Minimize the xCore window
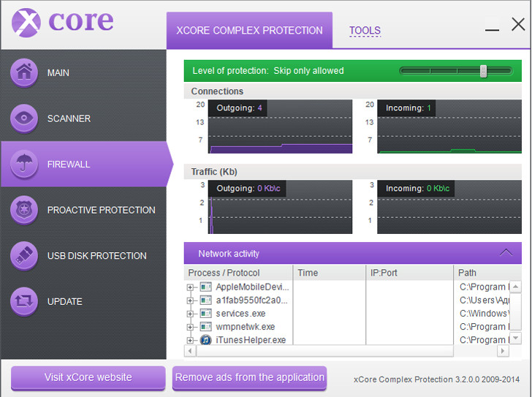 pos(492,30)
